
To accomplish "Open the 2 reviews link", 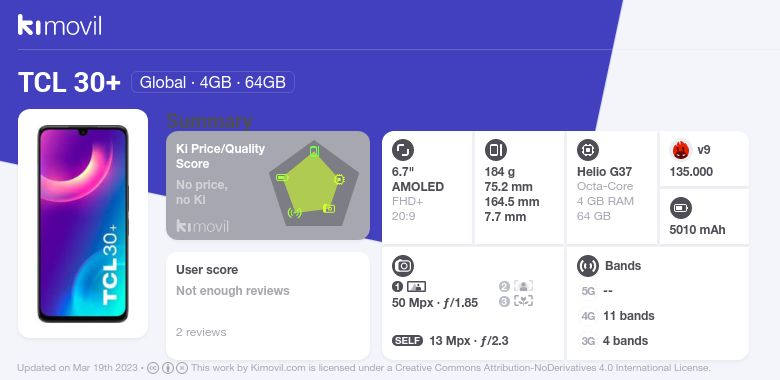I will (x=201, y=332).
